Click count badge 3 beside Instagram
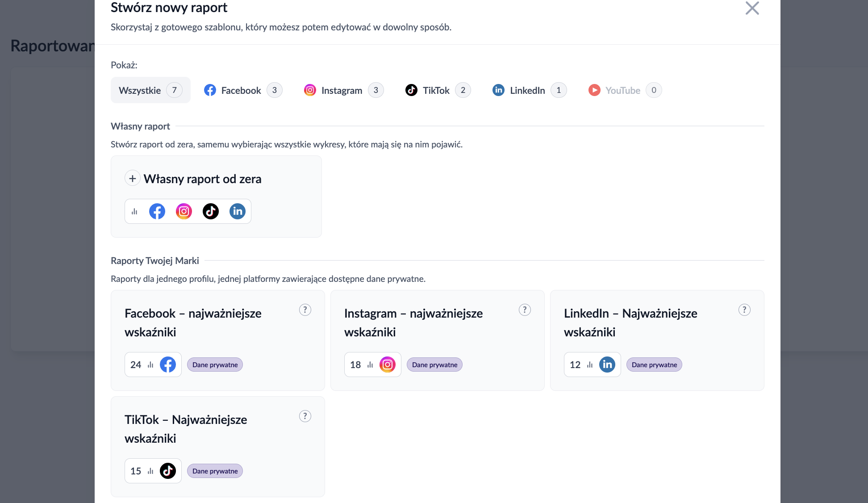The image size is (868, 503). click(376, 90)
